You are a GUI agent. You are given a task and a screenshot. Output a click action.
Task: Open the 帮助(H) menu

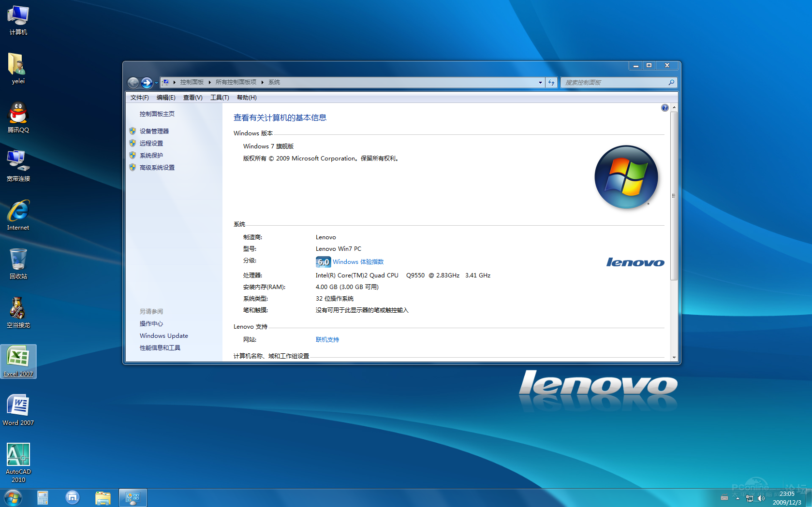click(247, 98)
